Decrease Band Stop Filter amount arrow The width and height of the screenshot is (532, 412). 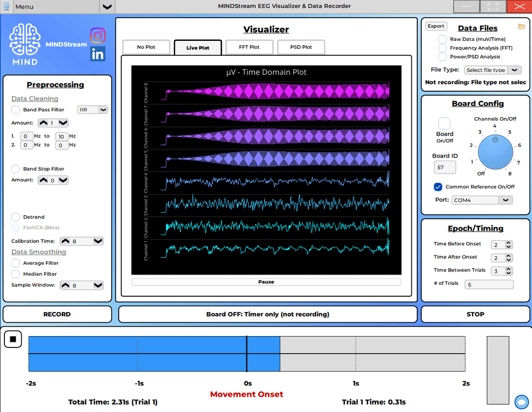(x=63, y=180)
